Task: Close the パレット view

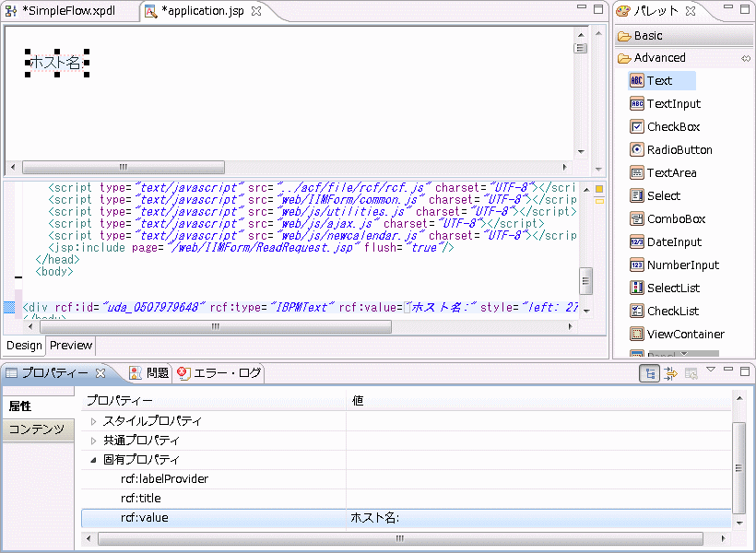Action: [x=691, y=11]
